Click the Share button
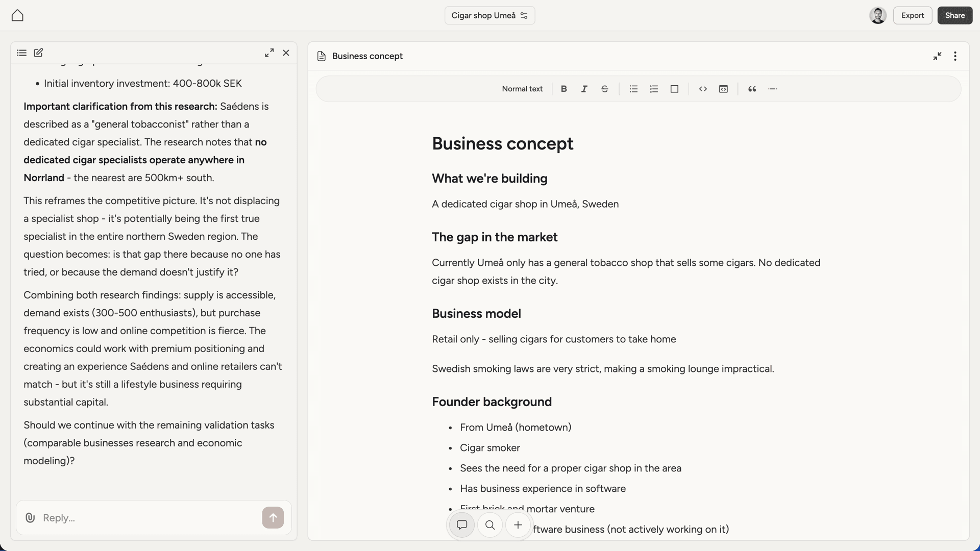The height and width of the screenshot is (551, 980). pos(954,15)
